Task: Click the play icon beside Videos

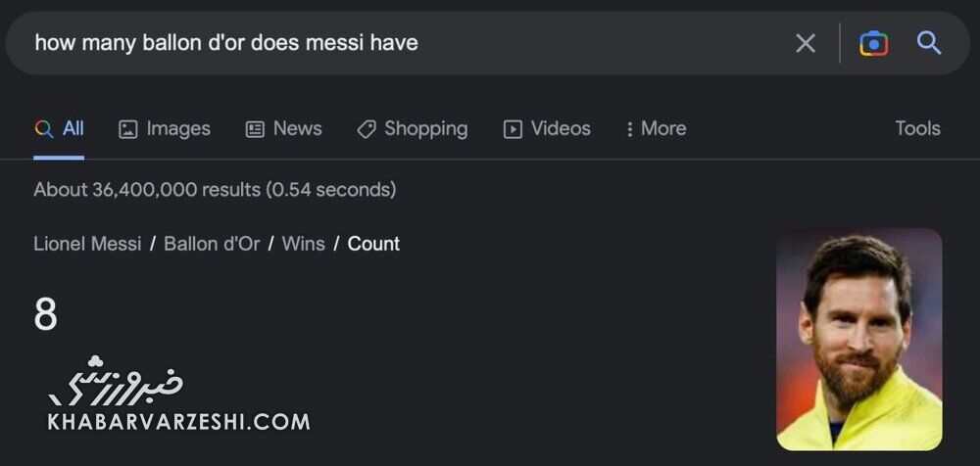Action: click(x=513, y=129)
